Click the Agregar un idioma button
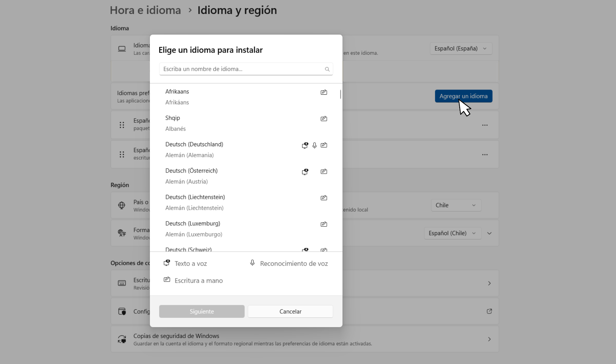Viewport: 616px width, 364px height. click(463, 96)
